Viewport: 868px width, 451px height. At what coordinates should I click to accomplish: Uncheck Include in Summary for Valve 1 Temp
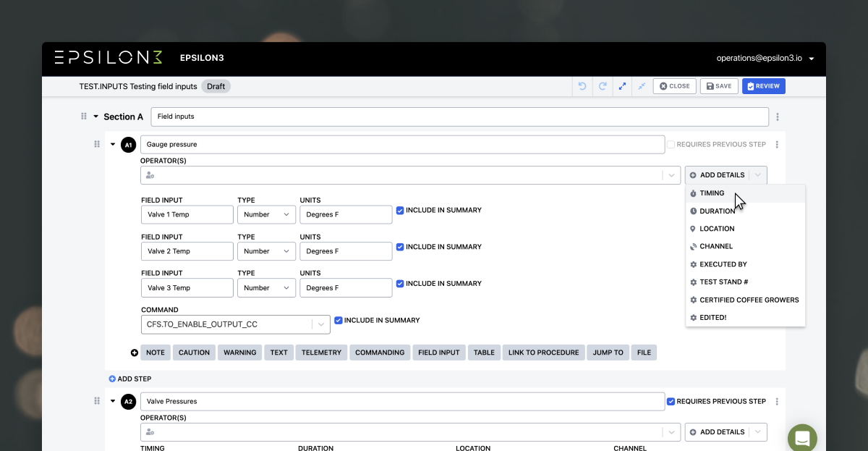click(400, 211)
